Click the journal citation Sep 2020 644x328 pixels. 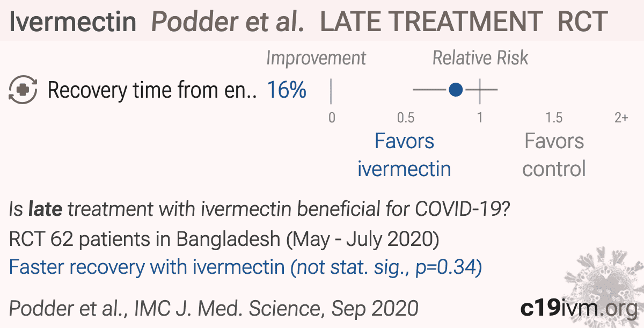[214, 308]
